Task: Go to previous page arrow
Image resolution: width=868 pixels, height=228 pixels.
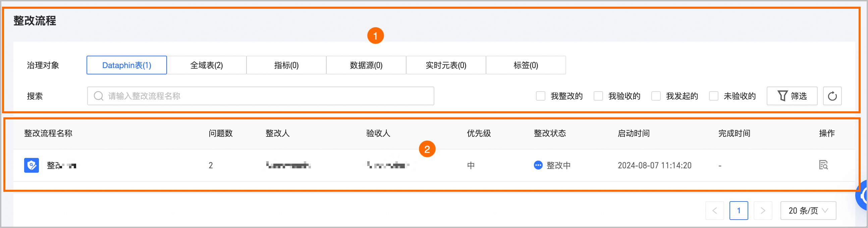Action: coord(714,211)
